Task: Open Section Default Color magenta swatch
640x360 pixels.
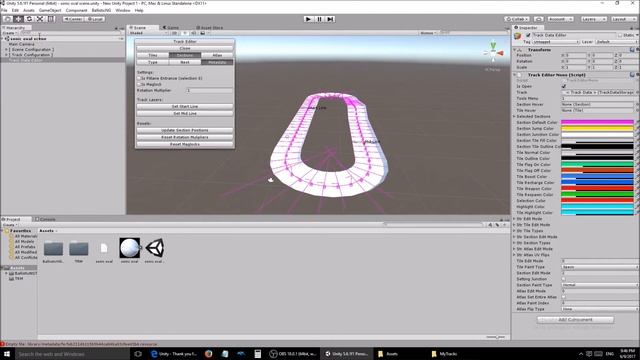Action: 598,122
